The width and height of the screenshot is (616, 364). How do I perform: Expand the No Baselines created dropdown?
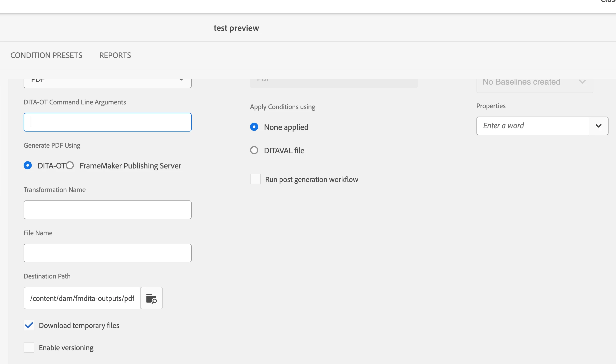(582, 82)
